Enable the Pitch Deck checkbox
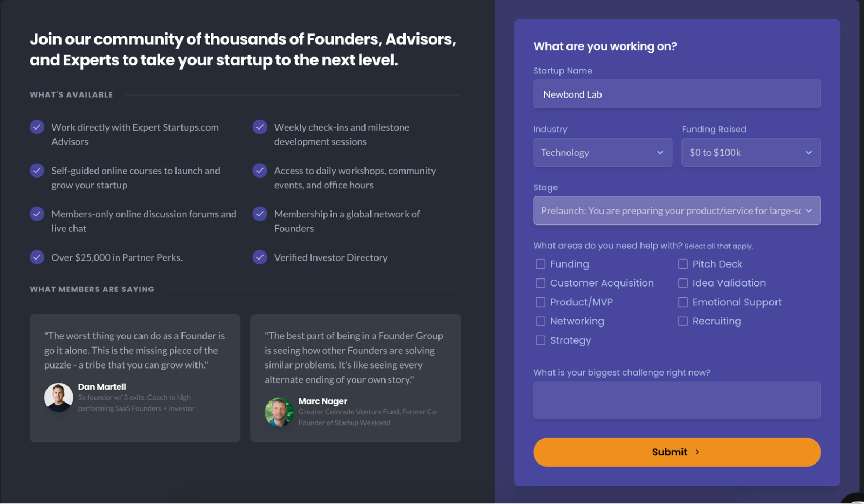The width and height of the screenshot is (864, 504). coord(683,264)
